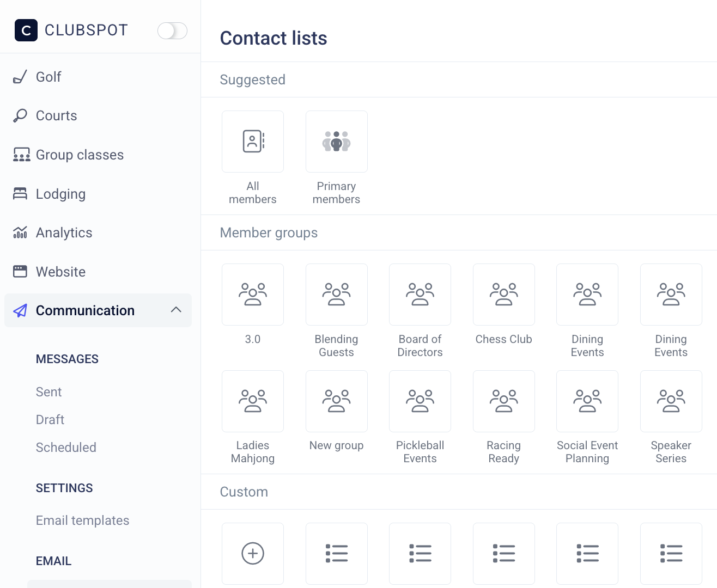Select the Primary members list icon
The image size is (717, 588).
click(336, 142)
